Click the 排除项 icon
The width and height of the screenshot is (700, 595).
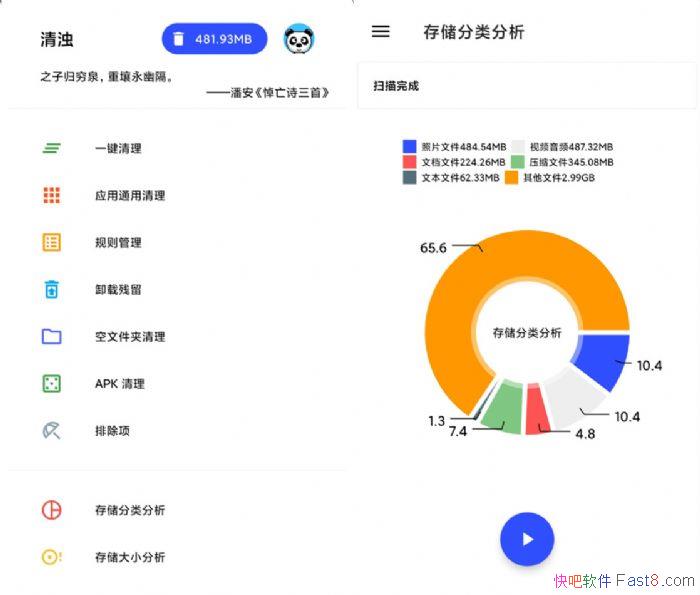52,431
